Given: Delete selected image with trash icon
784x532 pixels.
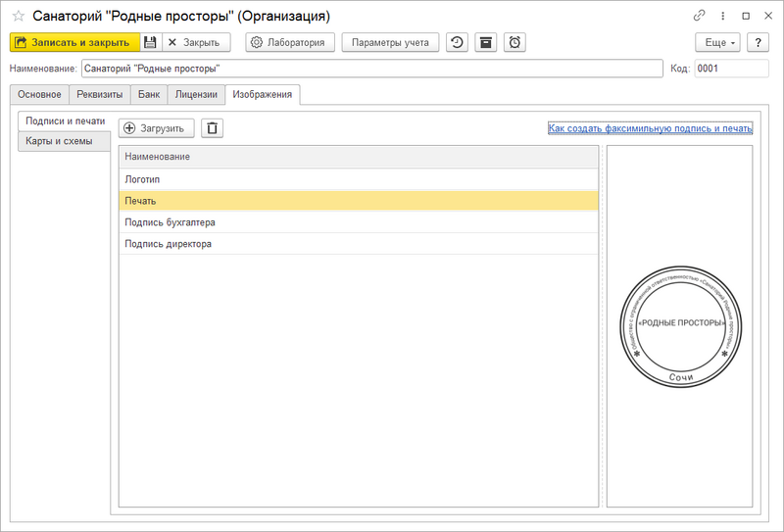Looking at the screenshot, I should click(x=212, y=128).
